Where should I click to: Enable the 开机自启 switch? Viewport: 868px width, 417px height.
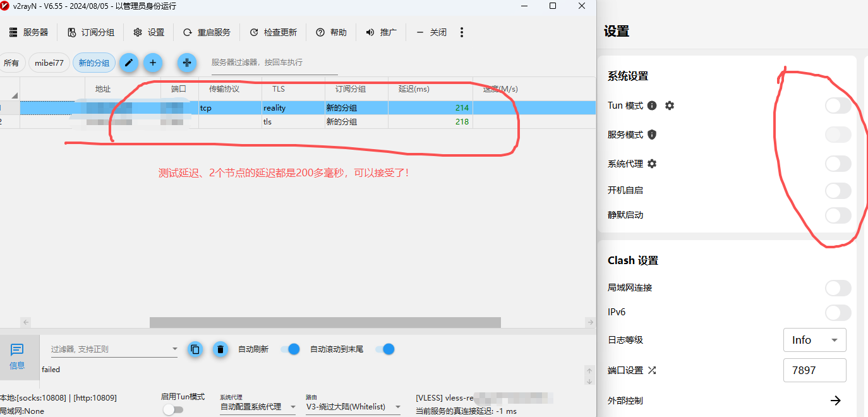tap(838, 190)
